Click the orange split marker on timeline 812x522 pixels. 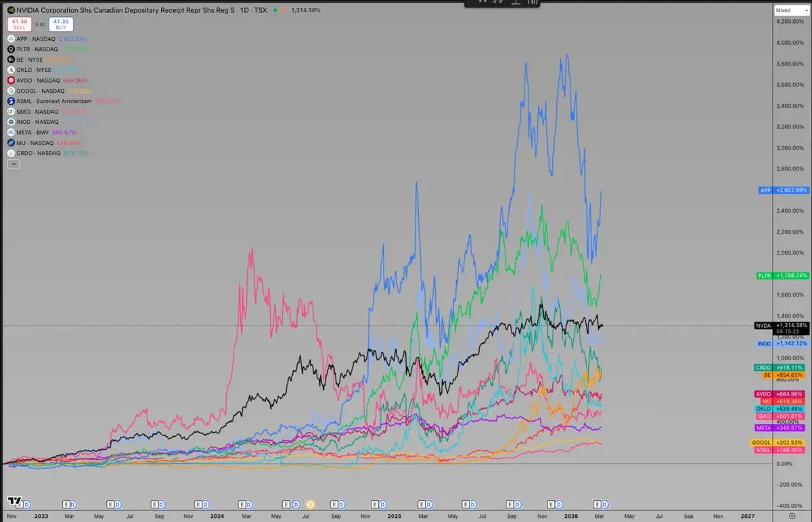pyautogui.click(x=311, y=504)
